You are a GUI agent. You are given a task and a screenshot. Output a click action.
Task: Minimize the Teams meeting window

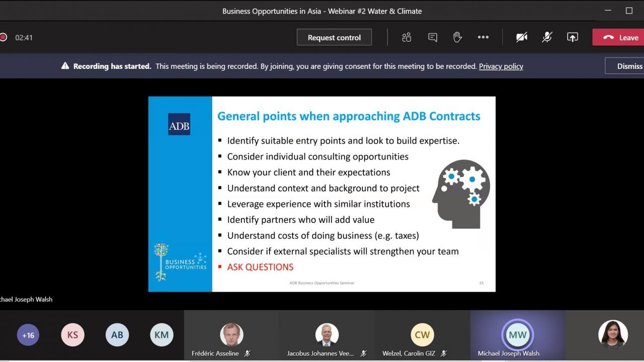point(608,11)
